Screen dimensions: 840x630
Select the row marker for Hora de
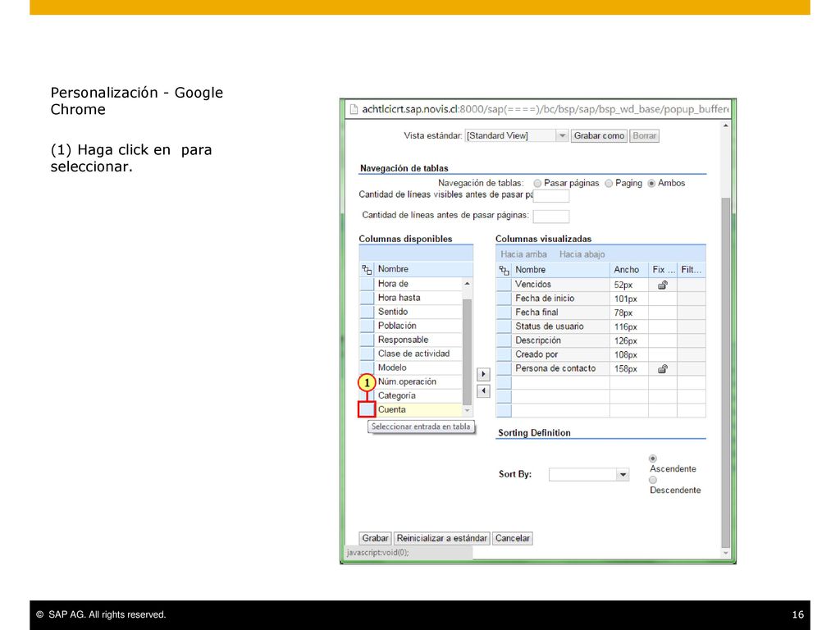[367, 284]
